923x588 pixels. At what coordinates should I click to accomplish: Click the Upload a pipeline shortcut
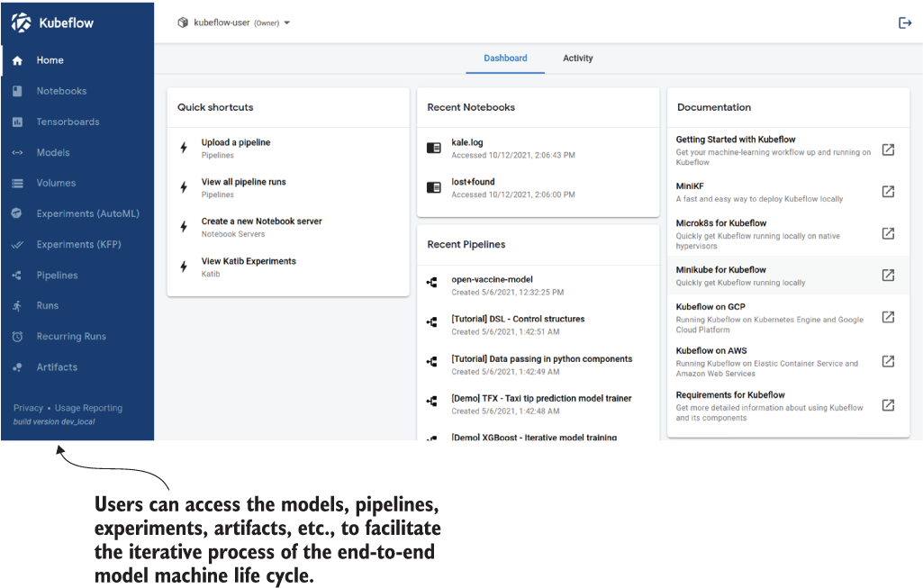(288, 148)
